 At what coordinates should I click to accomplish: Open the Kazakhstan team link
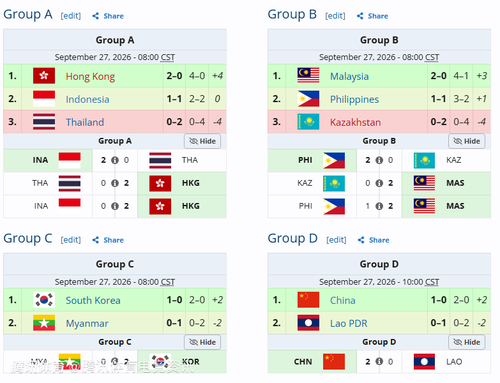[355, 122]
